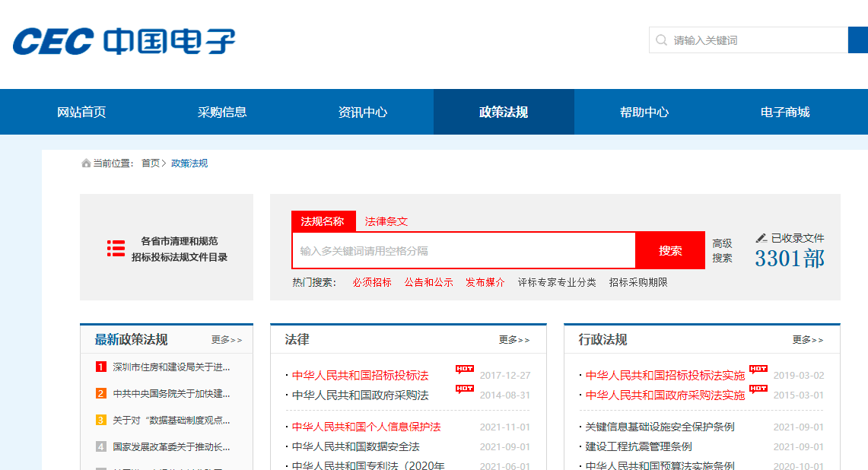868x470 pixels.
Task: Click the magnifier icon in top search box
Action: (661, 40)
